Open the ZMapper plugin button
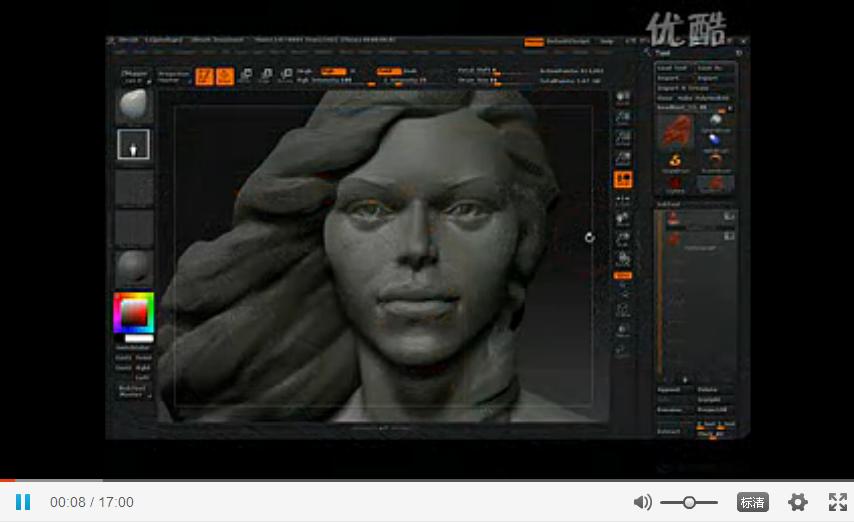Viewport: 854px width, 522px height. click(x=135, y=76)
